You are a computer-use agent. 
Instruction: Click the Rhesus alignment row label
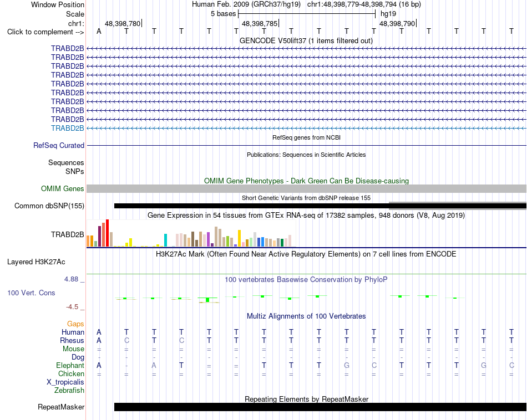click(72, 340)
